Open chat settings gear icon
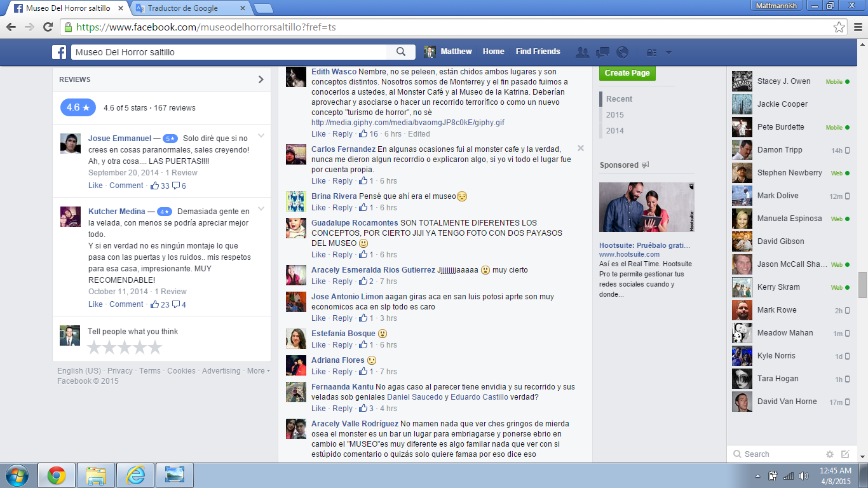868x488 pixels. click(829, 454)
